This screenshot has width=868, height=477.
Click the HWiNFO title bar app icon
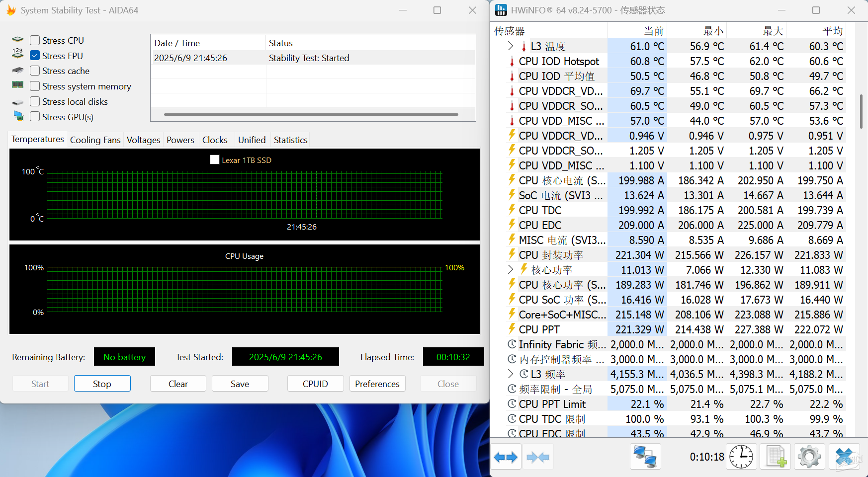click(x=501, y=10)
